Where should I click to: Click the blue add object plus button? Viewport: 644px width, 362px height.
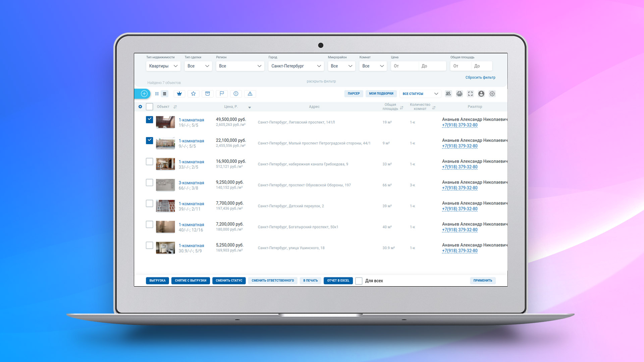(144, 94)
